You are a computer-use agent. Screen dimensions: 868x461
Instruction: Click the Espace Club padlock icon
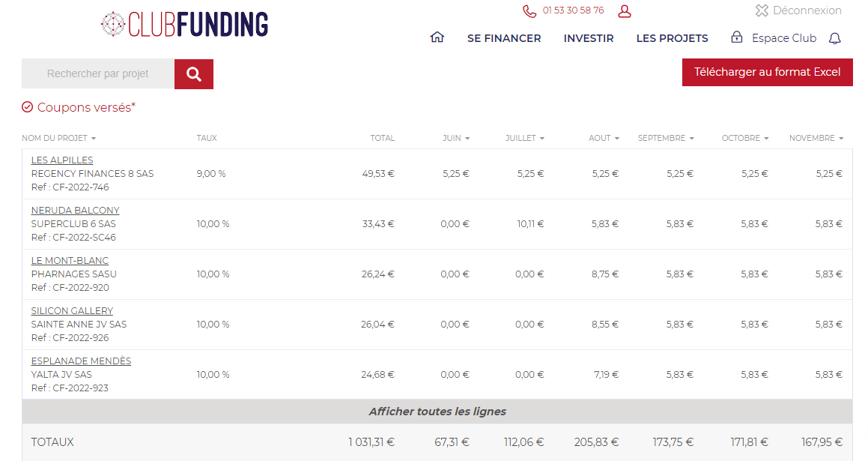[737, 37]
